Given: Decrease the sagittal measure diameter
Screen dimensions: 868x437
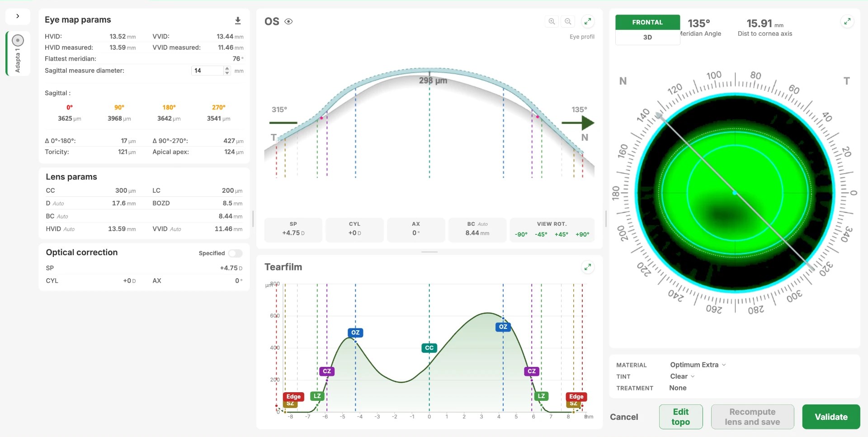Looking at the screenshot, I should (227, 73).
